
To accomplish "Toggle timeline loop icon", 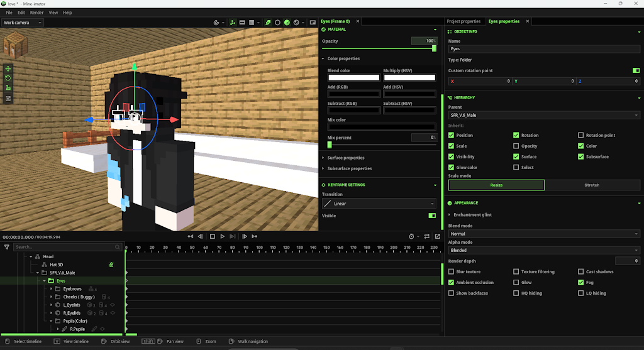I will click(x=427, y=236).
